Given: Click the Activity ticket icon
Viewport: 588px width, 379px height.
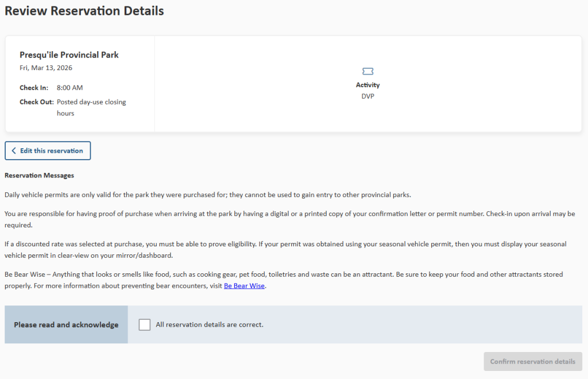Looking at the screenshot, I should point(367,71).
